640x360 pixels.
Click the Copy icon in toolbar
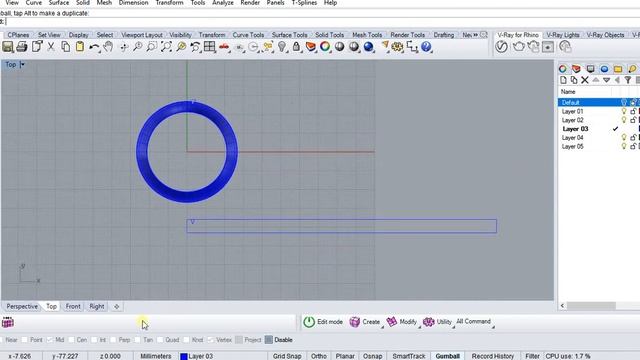65,47
